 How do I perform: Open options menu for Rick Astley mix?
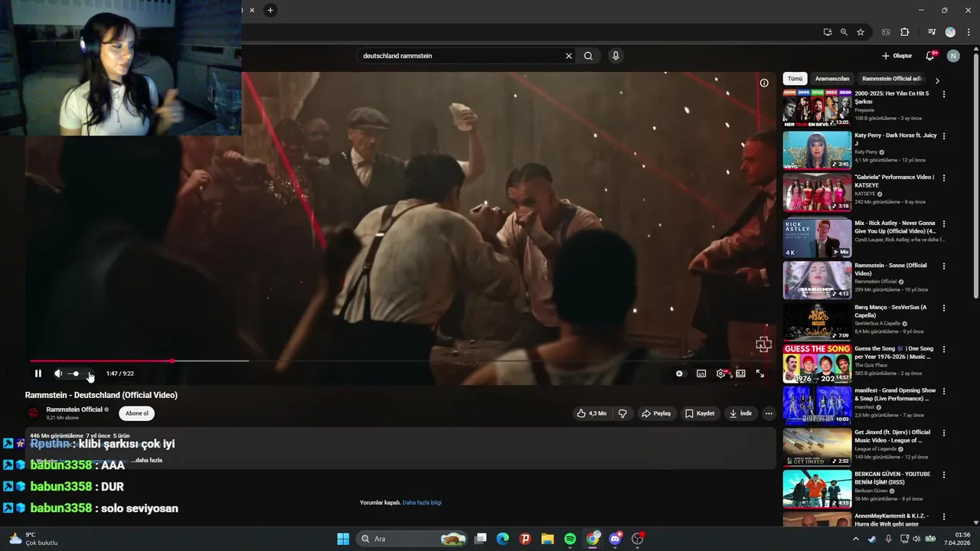944,223
